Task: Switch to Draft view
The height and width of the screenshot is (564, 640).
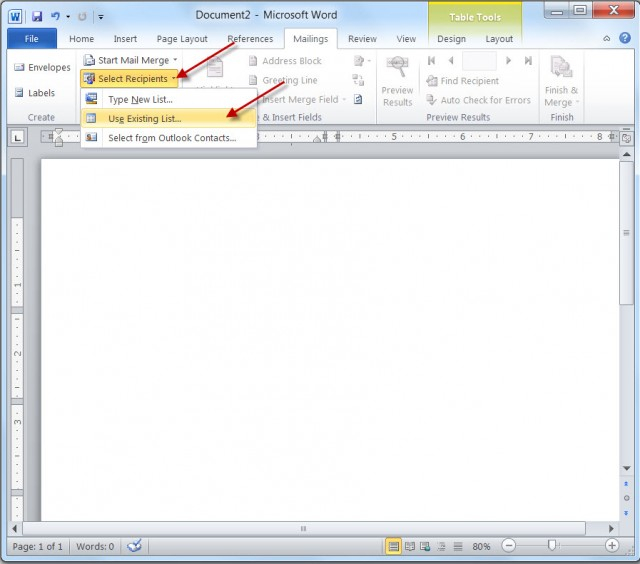Action: (x=458, y=546)
